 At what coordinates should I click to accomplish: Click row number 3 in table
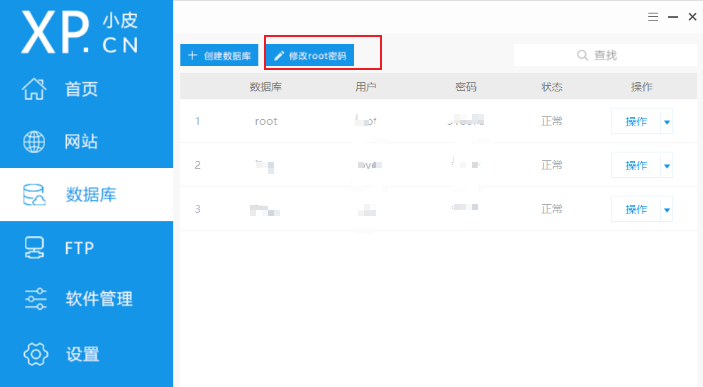(x=197, y=209)
